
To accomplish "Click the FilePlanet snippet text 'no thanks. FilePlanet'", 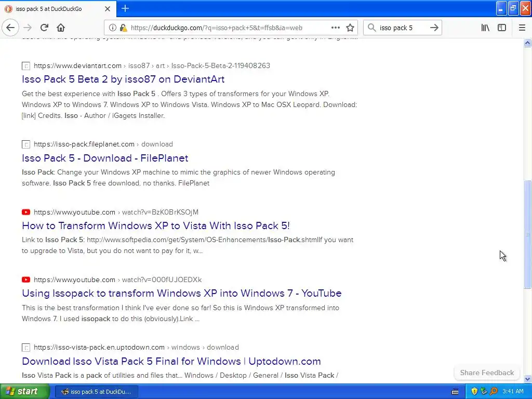I will point(176,183).
